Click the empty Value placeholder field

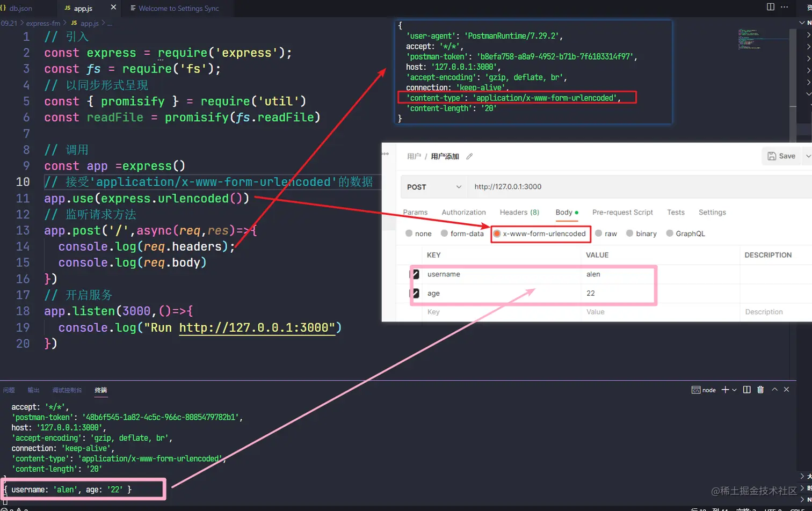coord(595,312)
